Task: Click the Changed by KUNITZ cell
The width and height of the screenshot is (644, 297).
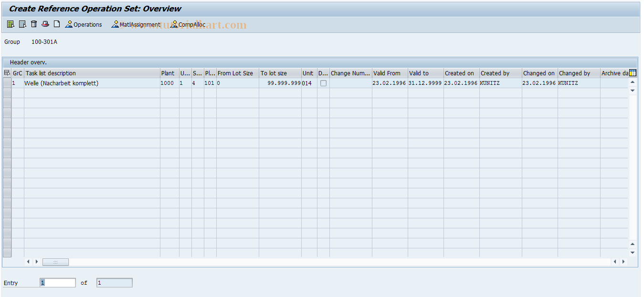Action: (579, 83)
